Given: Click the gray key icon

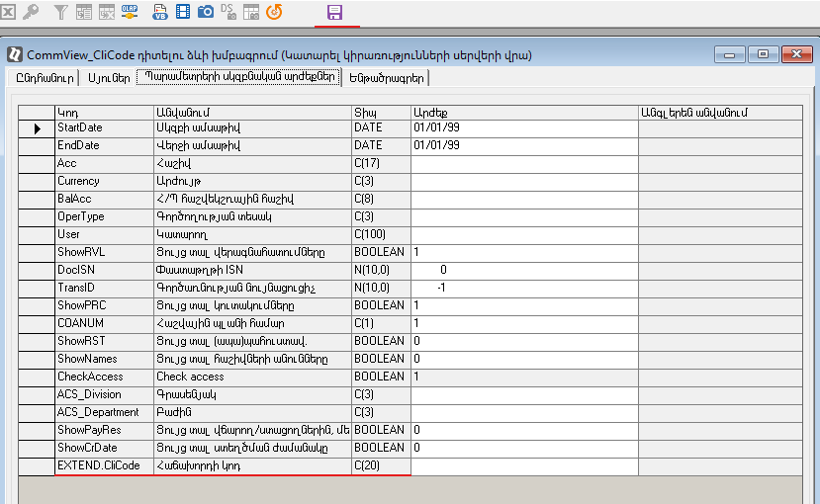Looking at the screenshot, I should pos(31,12).
